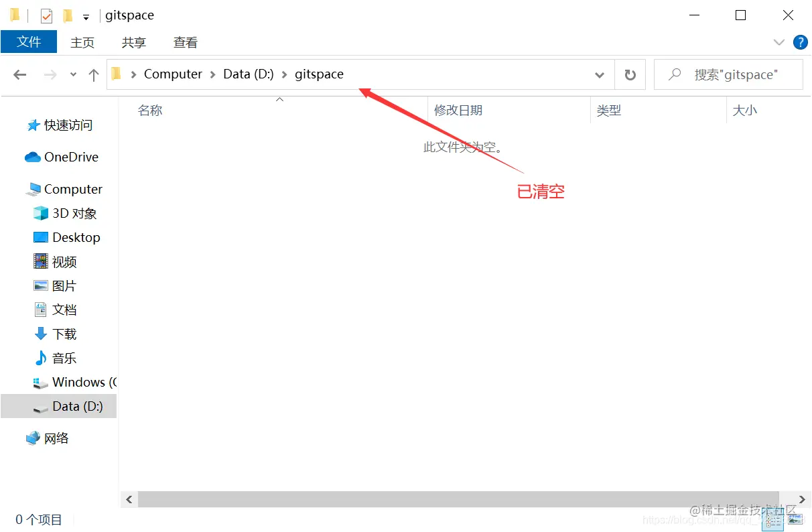Click Computer in the address breadcrumb
The width and height of the screenshot is (812, 532).
click(x=173, y=74)
